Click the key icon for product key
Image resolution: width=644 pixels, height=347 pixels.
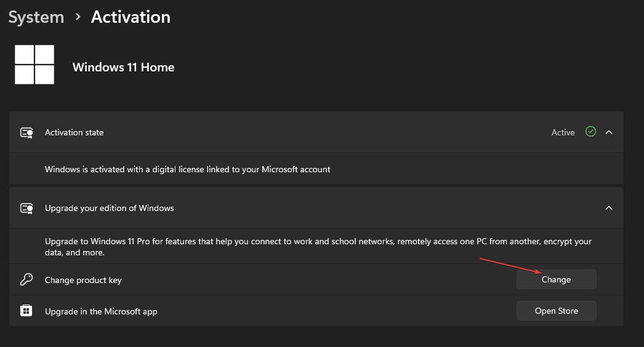tap(26, 280)
